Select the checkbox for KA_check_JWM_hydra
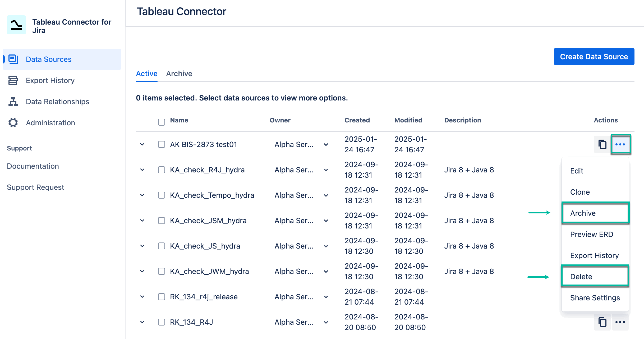 (x=161, y=271)
